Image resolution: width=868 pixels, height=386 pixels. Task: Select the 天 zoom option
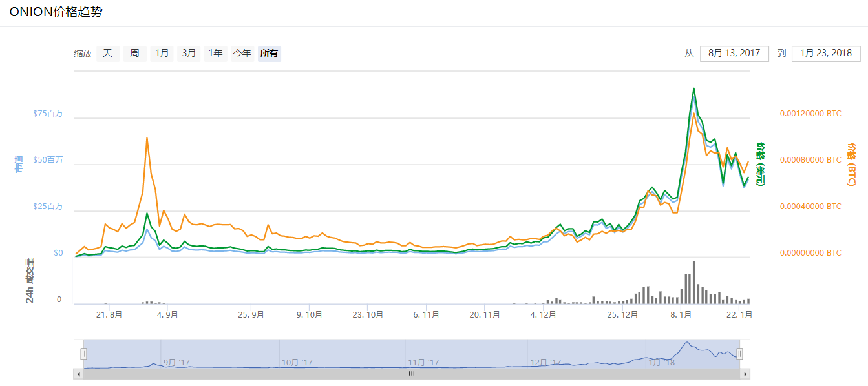[107, 54]
